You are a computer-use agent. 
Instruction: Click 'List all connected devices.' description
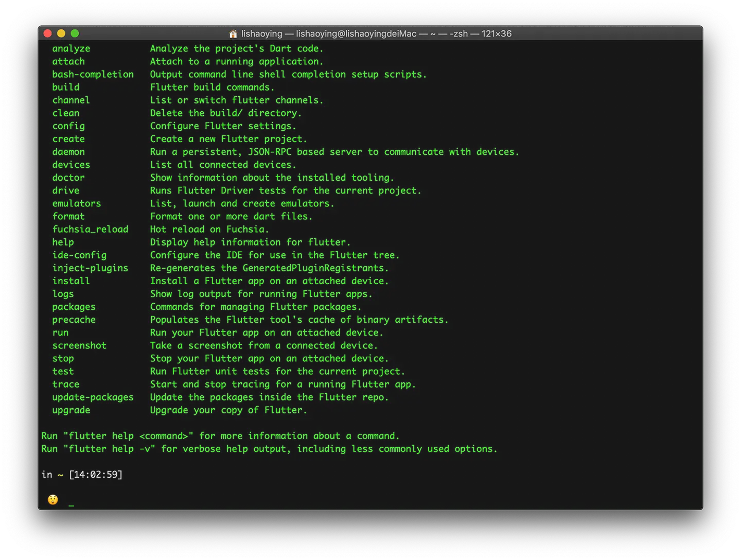click(223, 165)
